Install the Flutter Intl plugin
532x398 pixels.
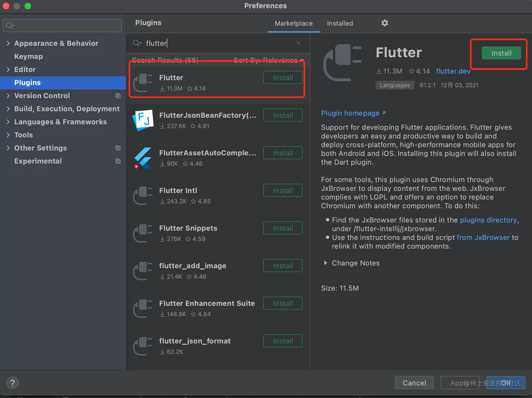point(283,191)
